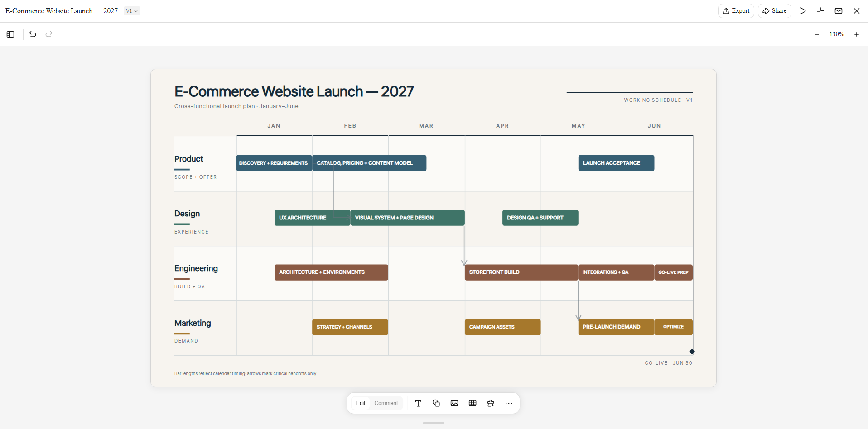The height and width of the screenshot is (429, 868).
Task: Select the Storefront Build bar
Action: tap(521, 272)
